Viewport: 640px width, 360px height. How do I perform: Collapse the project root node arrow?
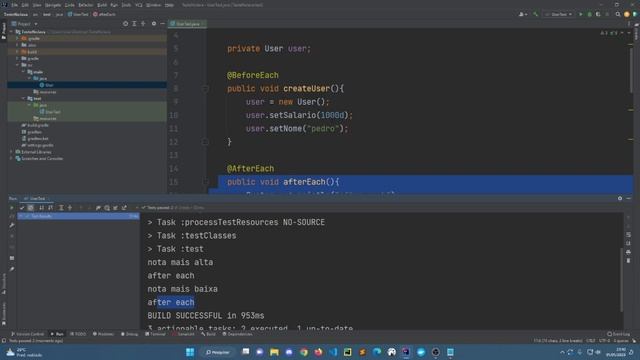point(12,32)
